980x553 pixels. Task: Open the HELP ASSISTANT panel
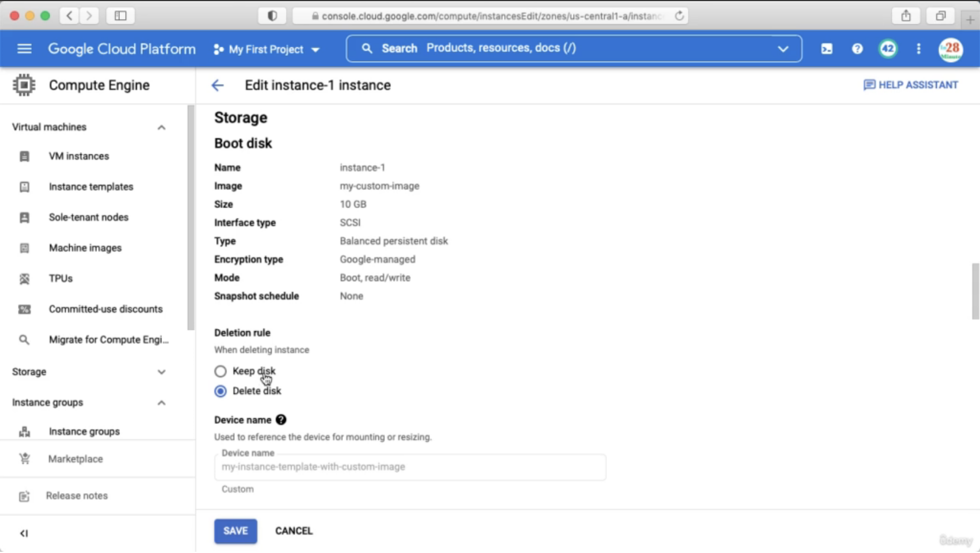click(911, 85)
